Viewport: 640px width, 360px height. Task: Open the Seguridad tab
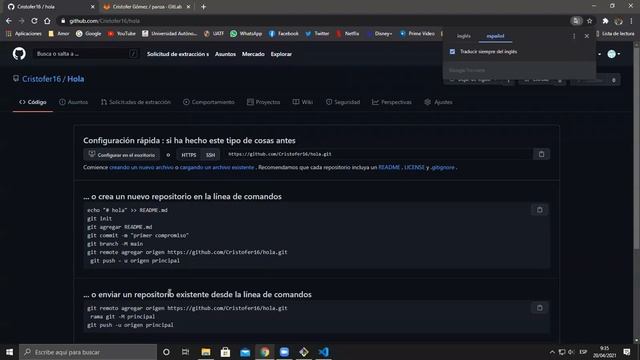coord(343,102)
